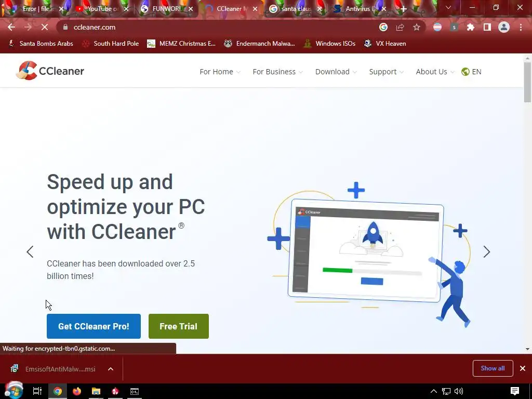Image resolution: width=532 pixels, height=399 pixels.
Task: Open File Explorer from the taskbar
Action: [96, 391]
